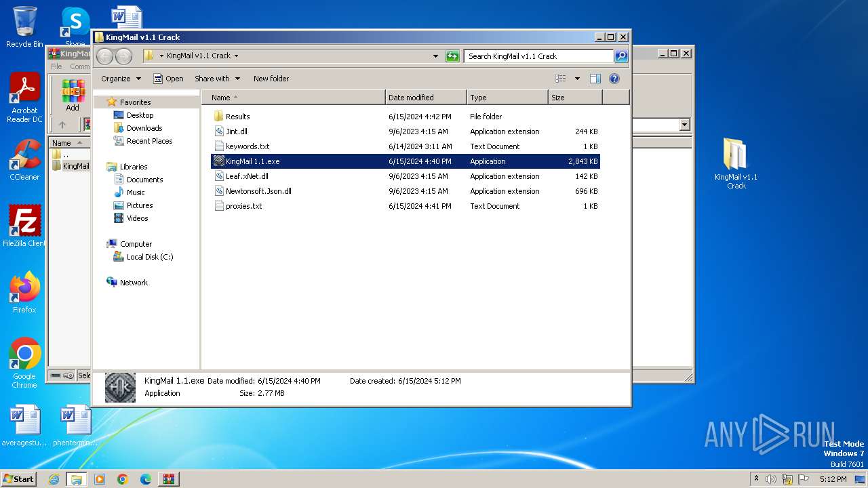
Task: Open Explorer help question mark
Action: click(614, 79)
